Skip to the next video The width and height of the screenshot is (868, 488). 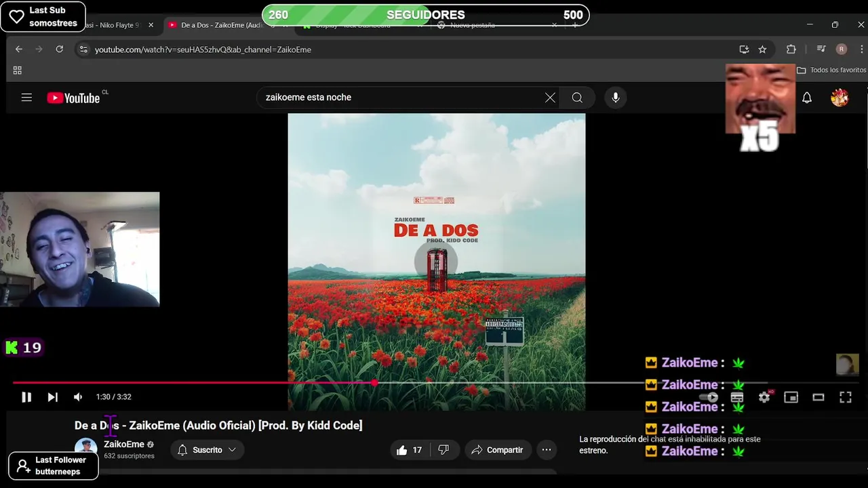click(52, 397)
